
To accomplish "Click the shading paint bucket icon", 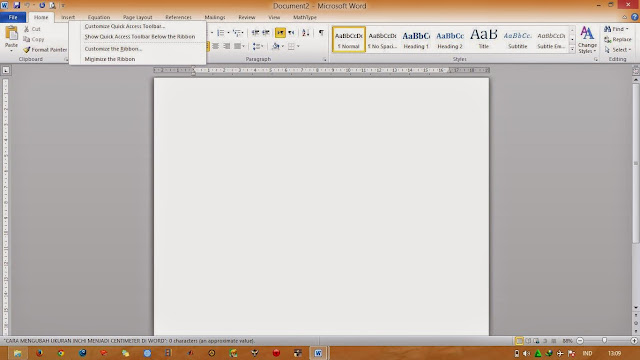I will click(276, 46).
